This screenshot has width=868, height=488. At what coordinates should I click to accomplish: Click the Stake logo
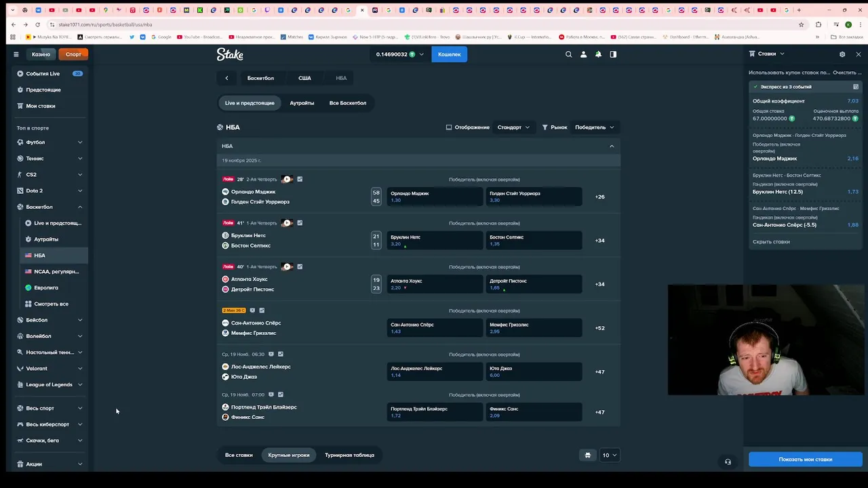tap(230, 54)
